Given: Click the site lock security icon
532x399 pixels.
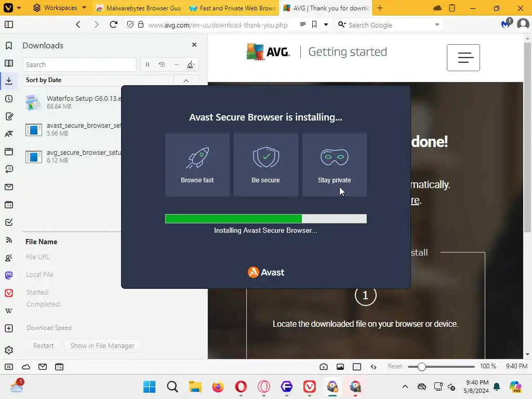Looking at the screenshot, I should point(141,24).
